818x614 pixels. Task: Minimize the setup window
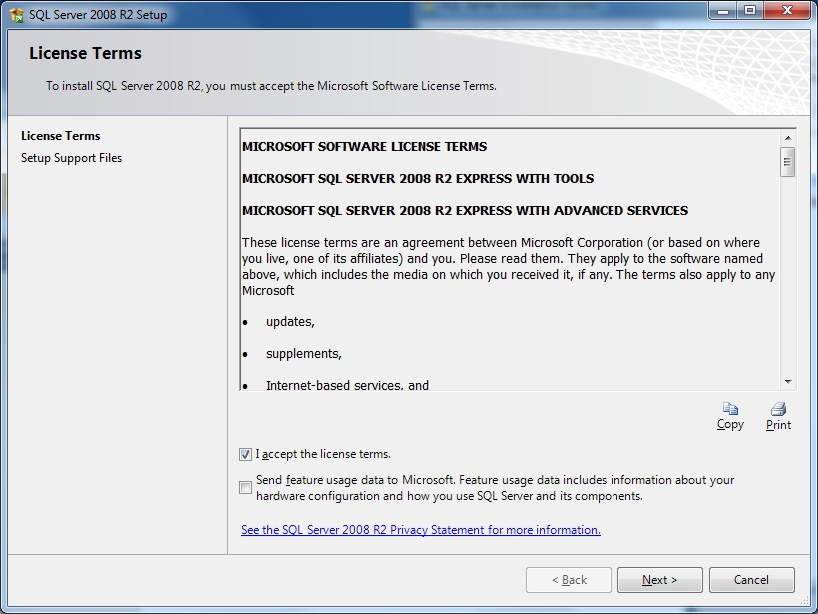pyautogui.click(x=723, y=11)
